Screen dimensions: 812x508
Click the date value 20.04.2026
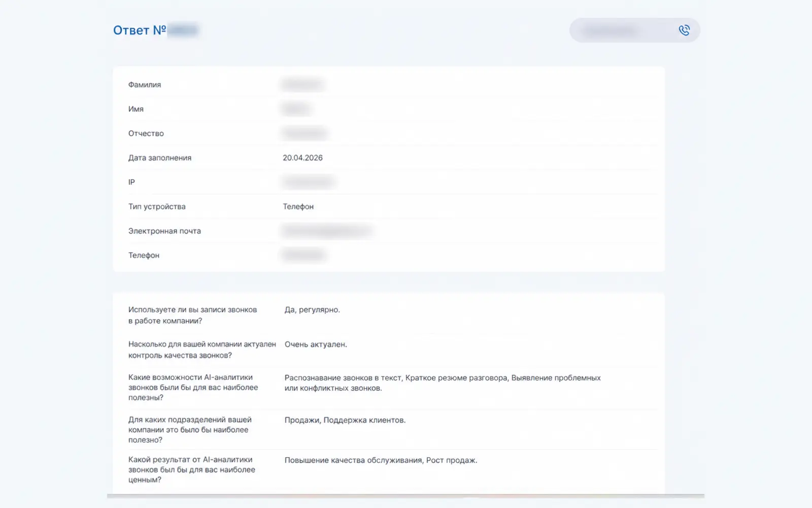pyautogui.click(x=302, y=158)
